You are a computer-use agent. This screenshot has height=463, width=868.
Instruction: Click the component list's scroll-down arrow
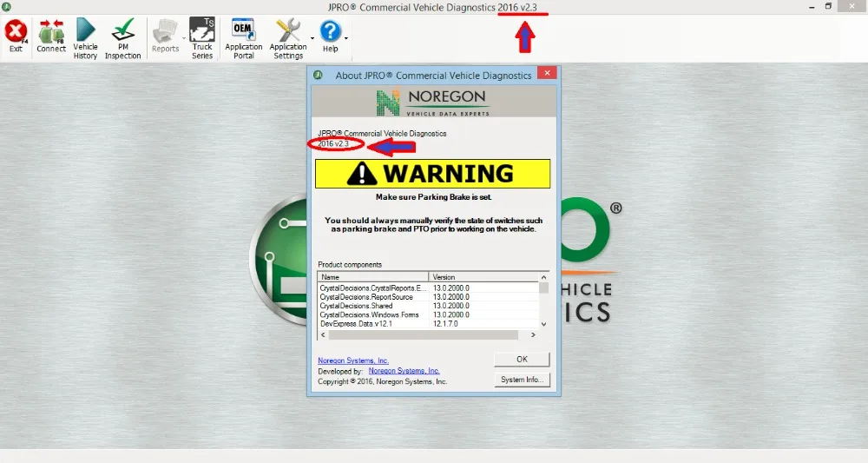(x=543, y=324)
